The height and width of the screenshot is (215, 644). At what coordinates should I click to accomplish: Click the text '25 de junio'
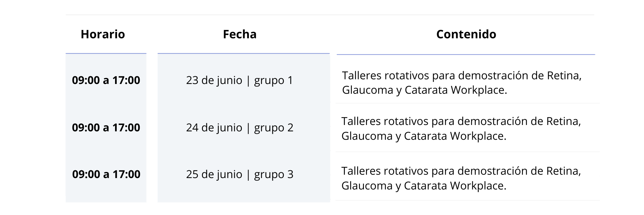[214, 175]
